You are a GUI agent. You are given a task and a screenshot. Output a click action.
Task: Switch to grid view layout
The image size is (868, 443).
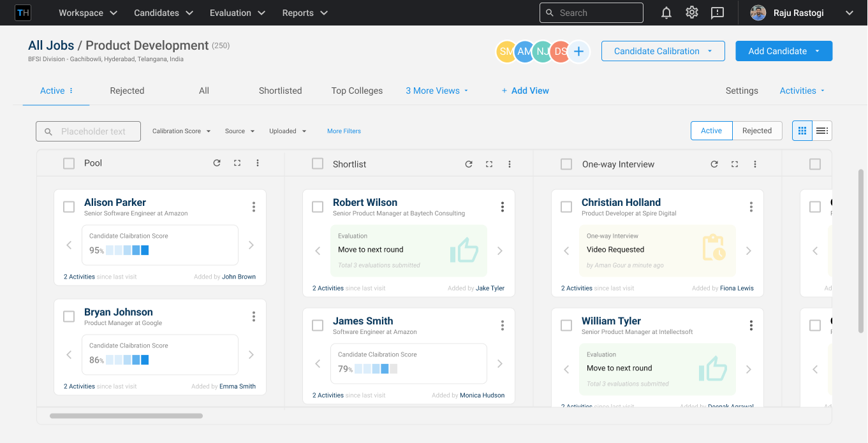802,131
